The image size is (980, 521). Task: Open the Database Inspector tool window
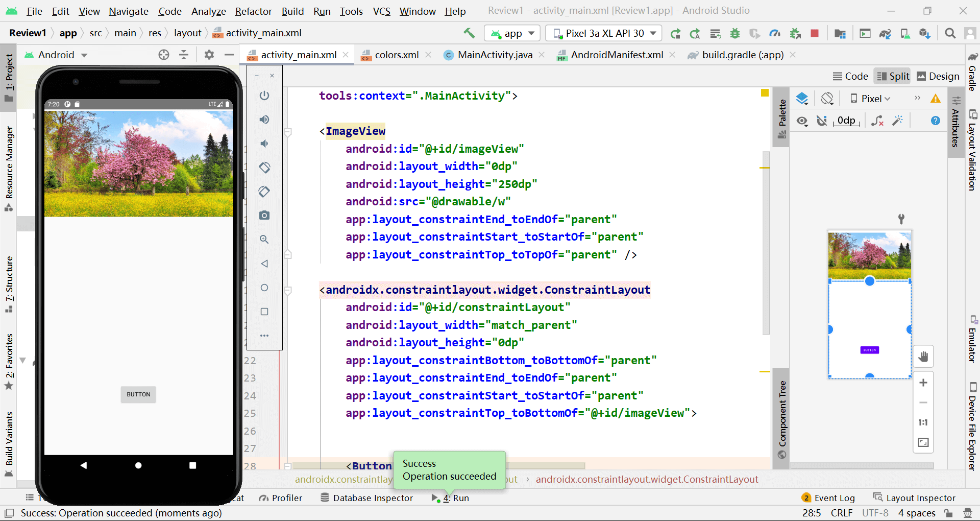(366, 498)
